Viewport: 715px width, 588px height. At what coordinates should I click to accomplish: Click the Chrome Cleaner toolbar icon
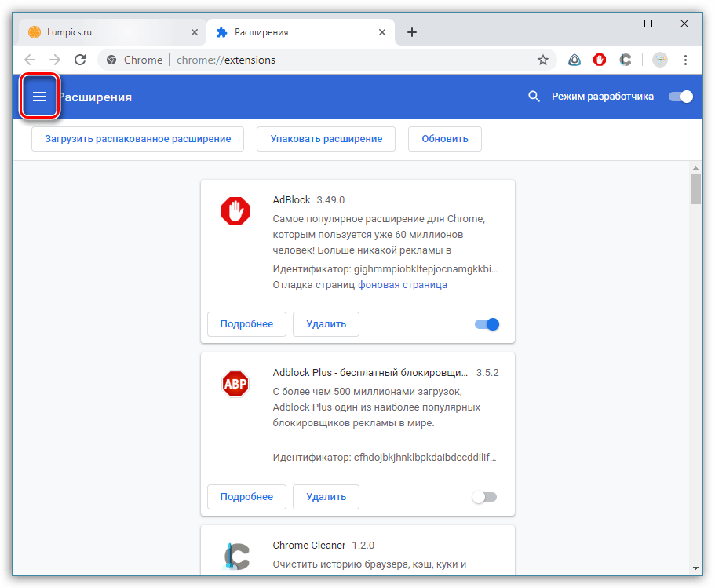(x=625, y=60)
